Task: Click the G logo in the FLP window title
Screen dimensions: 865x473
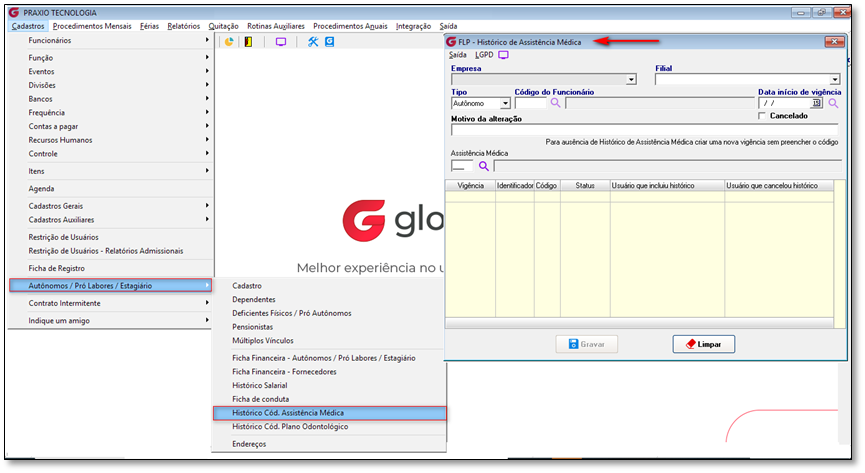Action: [x=451, y=42]
